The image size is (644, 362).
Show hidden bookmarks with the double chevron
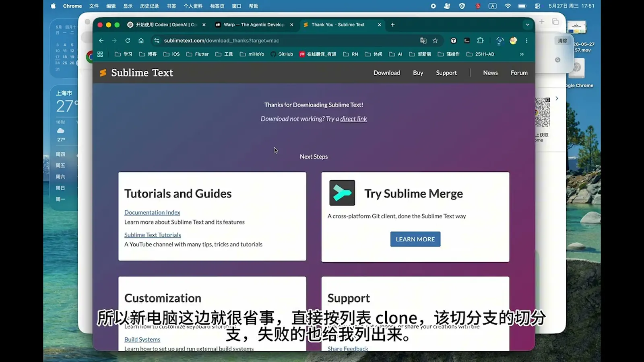coord(522,54)
